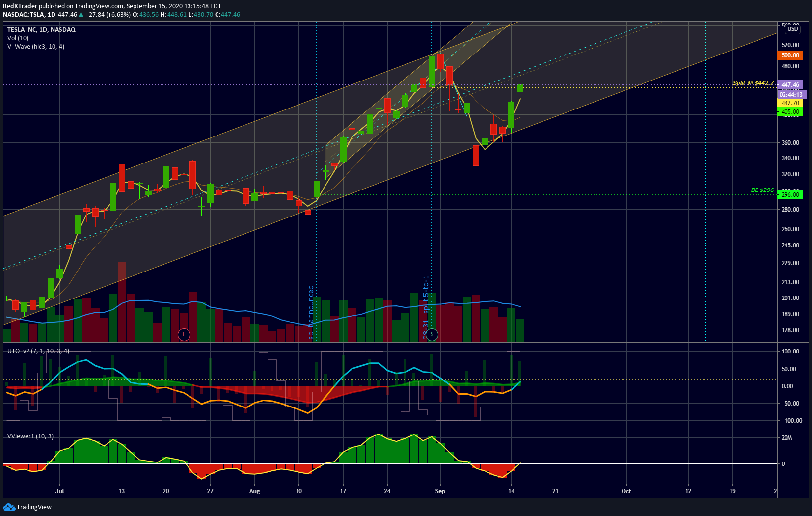This screenshot has width=812, height=516.
Task: Click the vertical 'split announced' label
Action: pyautogui.click(x=311, y=312)
